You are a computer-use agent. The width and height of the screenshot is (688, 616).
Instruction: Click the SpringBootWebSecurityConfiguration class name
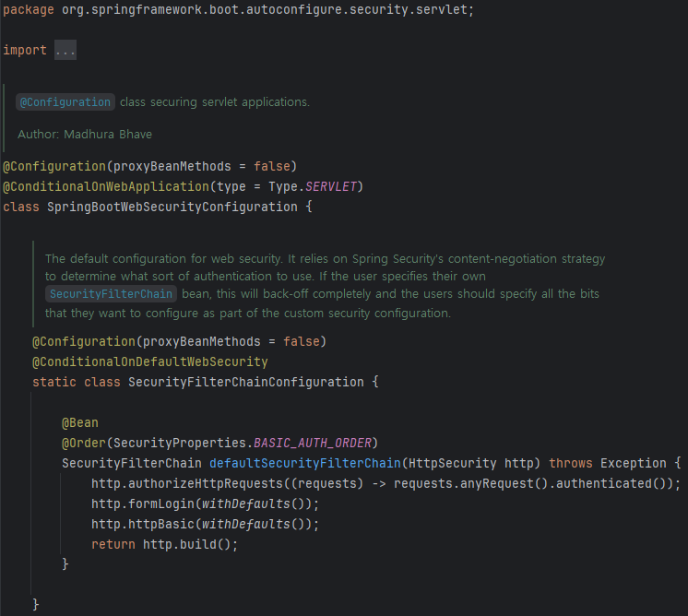(x=172, y=207)
